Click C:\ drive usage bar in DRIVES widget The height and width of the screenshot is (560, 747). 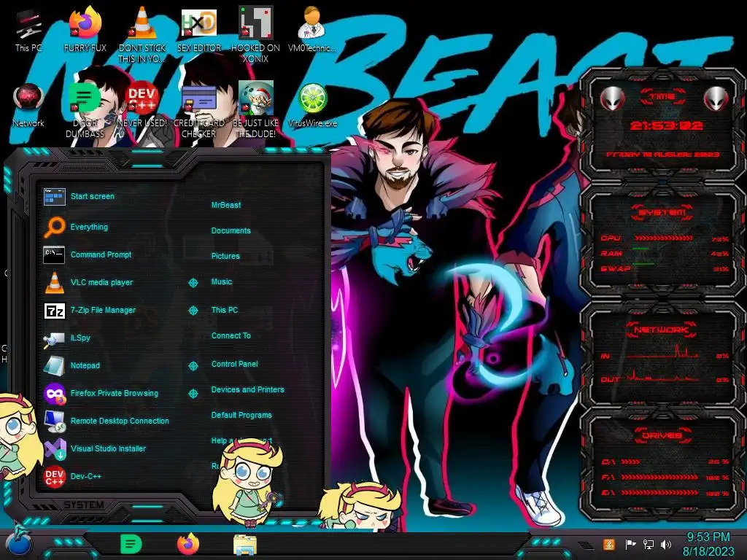click(x=631, y=462)
